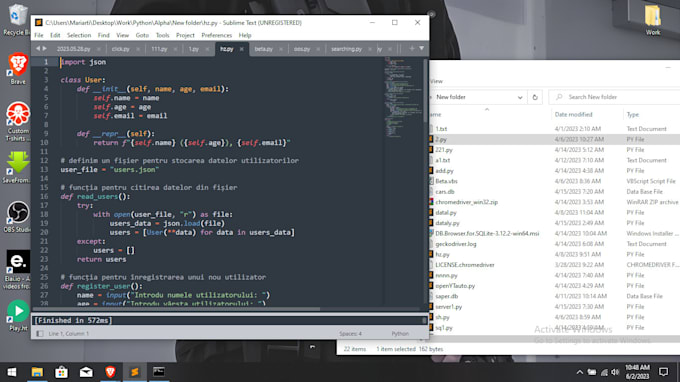Select the 1.txt file in Explorer
The height and width of the screenshot is (382, 680).
click(x=441, y=129)
